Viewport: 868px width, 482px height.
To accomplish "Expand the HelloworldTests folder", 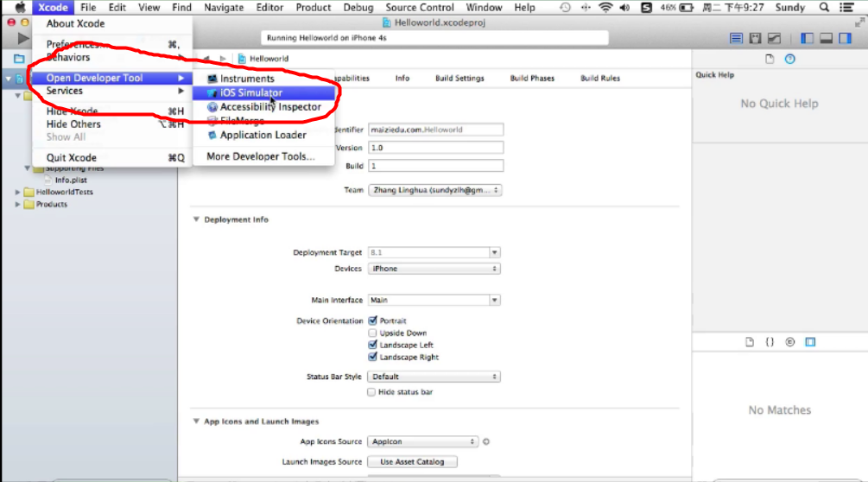I will pyautogui.click(x=18, y=192).
